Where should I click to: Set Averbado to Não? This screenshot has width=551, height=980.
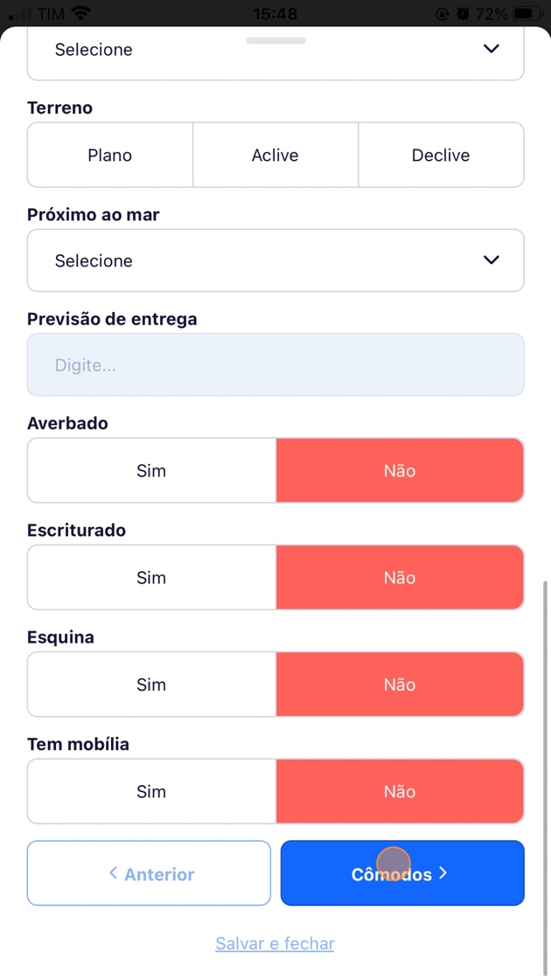click(x=400, y=470)
